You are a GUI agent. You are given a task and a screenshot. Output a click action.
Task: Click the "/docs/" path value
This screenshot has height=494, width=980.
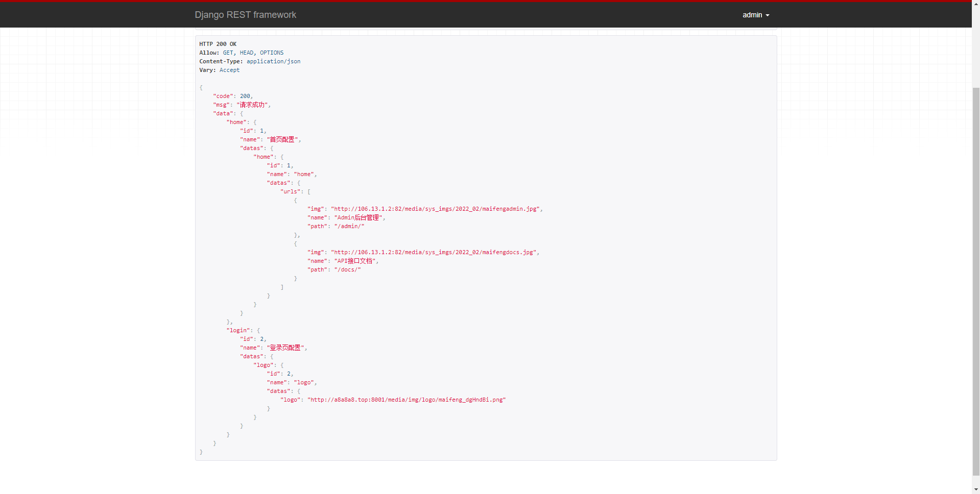tap(347, 269)
